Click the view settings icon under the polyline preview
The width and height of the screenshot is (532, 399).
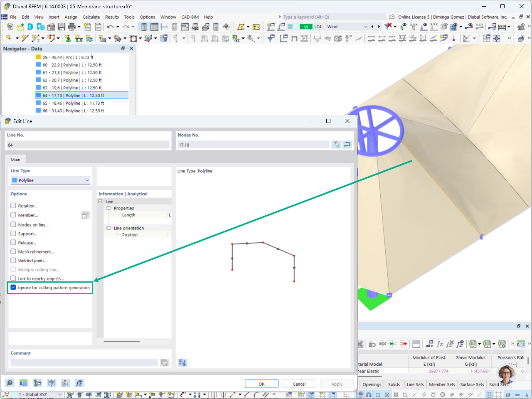click(182, 362)
